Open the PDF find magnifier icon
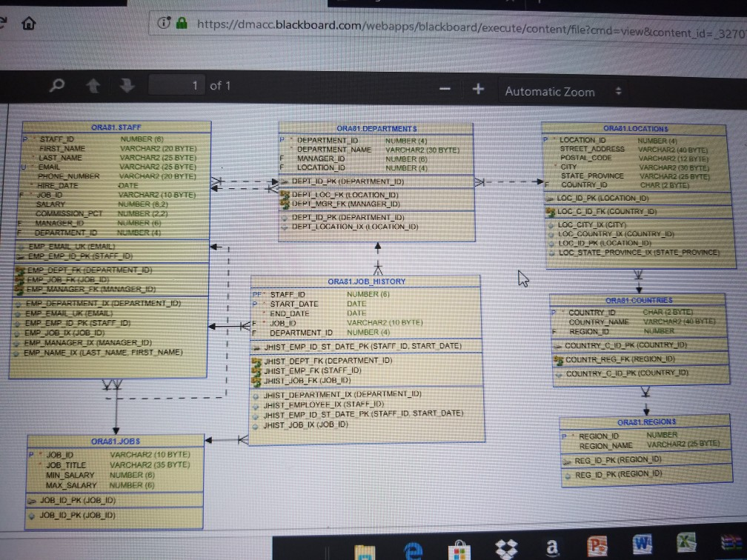This screenshot has height=560, width=747. point(56,85)
